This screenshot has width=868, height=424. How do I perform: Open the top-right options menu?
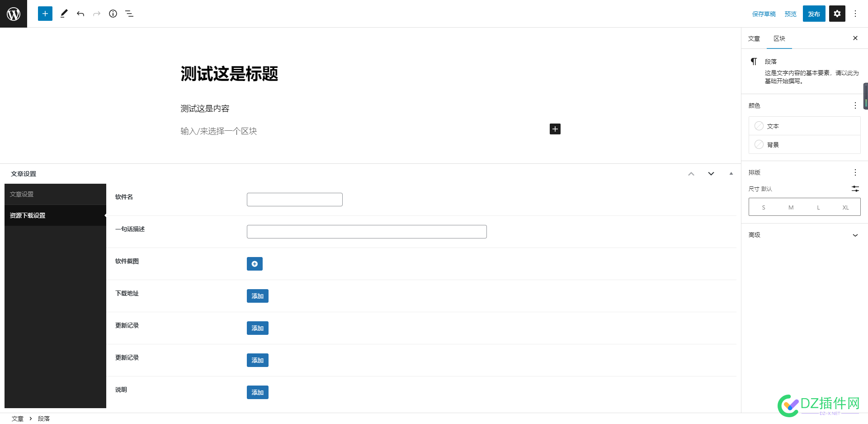pyautogui.click(x=855, y=14)
